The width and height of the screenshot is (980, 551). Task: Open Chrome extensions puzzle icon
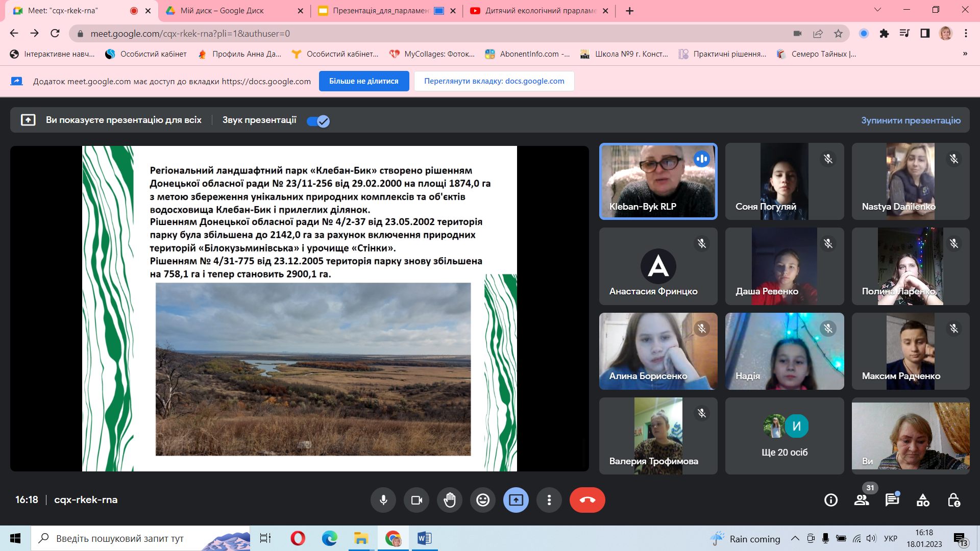click(x=884, y=33)
